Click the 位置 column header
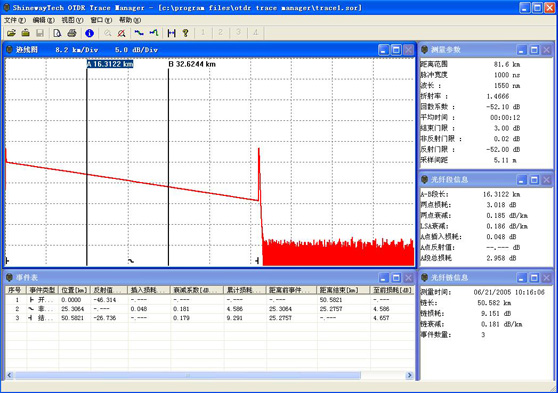Screen dimensions: 558x393 (x=75, y=290)
